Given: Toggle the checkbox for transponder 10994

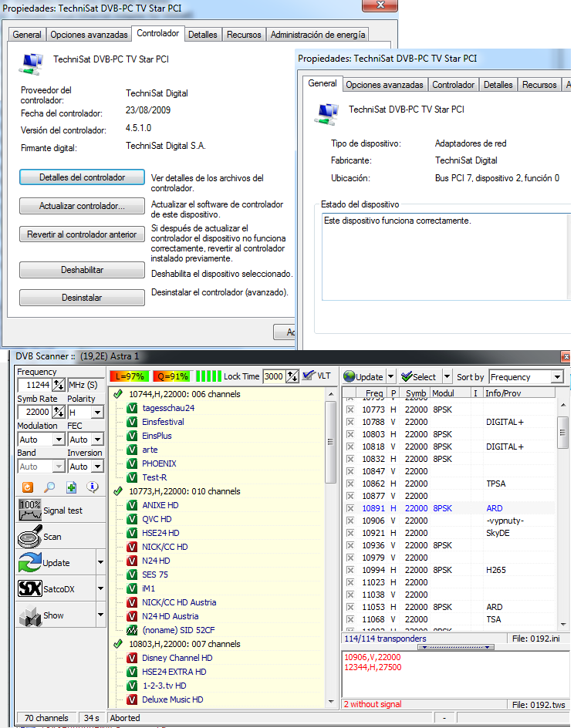Looking at the screenshot, I should 350,570.
